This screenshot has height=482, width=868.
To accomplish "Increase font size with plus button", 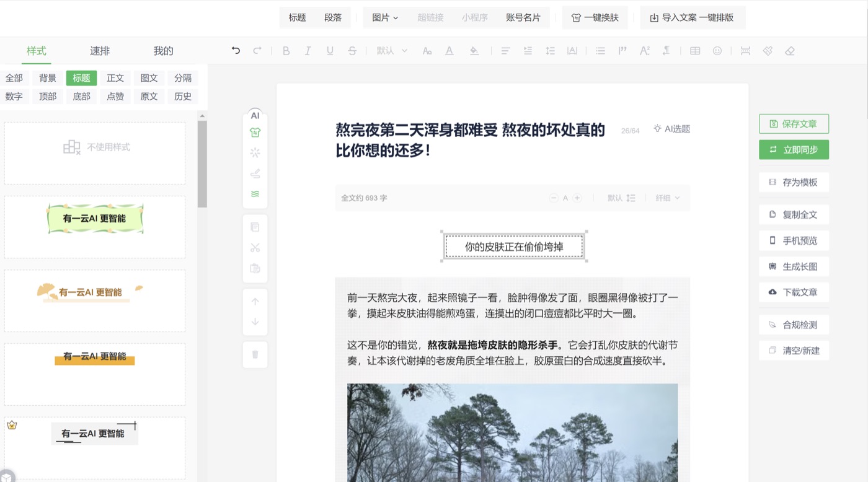I will pos(577,198).
